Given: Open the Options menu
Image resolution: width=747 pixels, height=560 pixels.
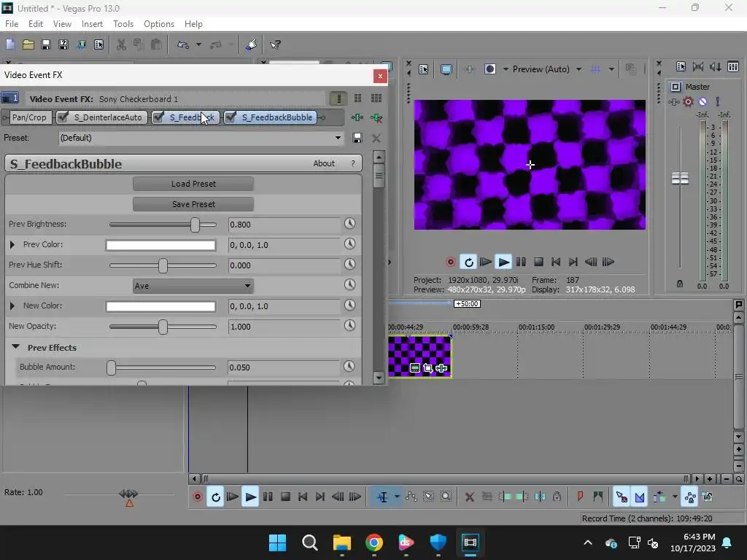Looking at the screenshot, I should (158, 24).
